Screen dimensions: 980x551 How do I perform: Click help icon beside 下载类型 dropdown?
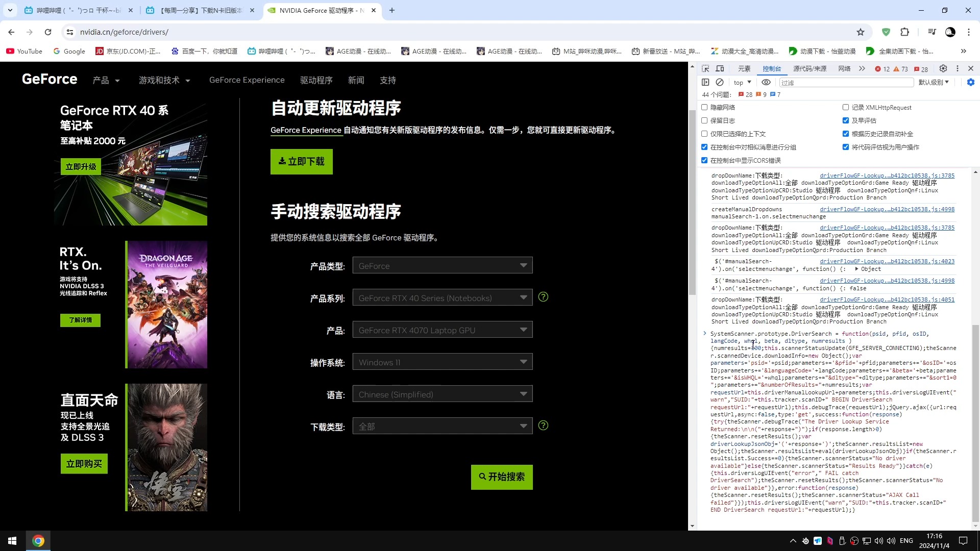[x=543, y=425]
